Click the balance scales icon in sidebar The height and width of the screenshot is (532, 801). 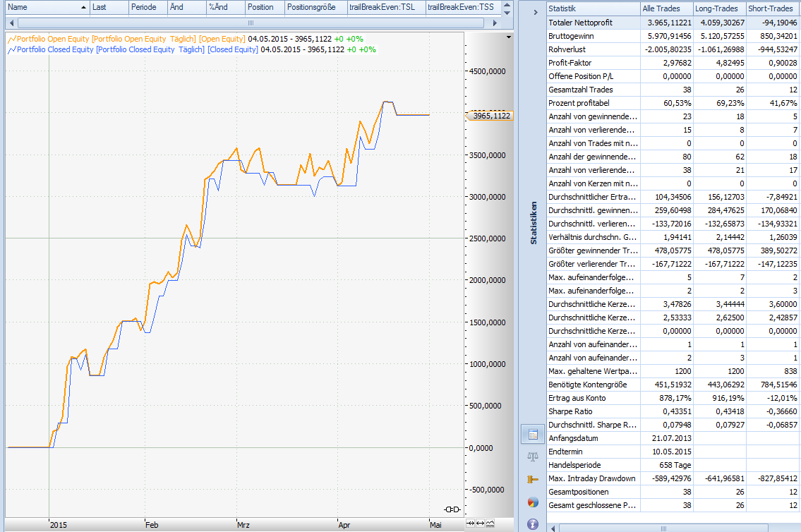pyautogui.click(x=533, y=457)
